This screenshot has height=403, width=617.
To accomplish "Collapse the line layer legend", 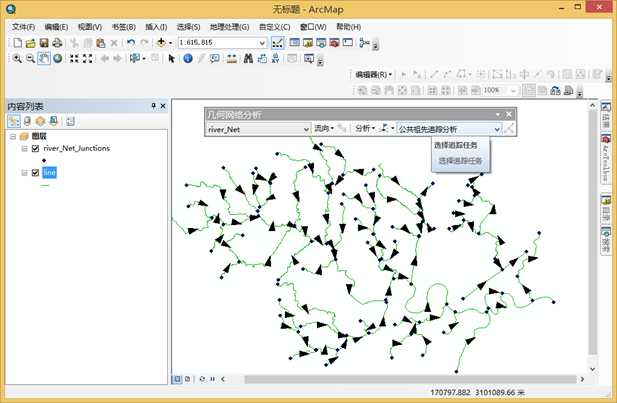I will [24, 172].
